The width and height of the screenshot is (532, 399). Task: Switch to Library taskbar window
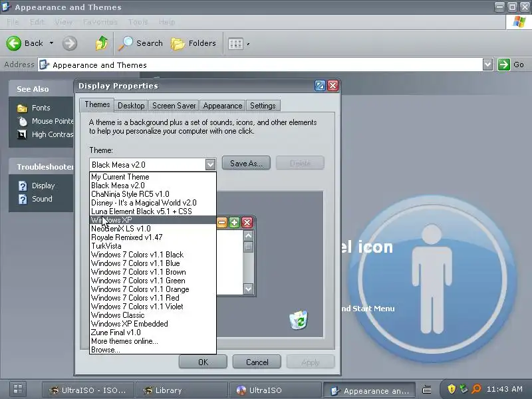click(x=182, y=390)
